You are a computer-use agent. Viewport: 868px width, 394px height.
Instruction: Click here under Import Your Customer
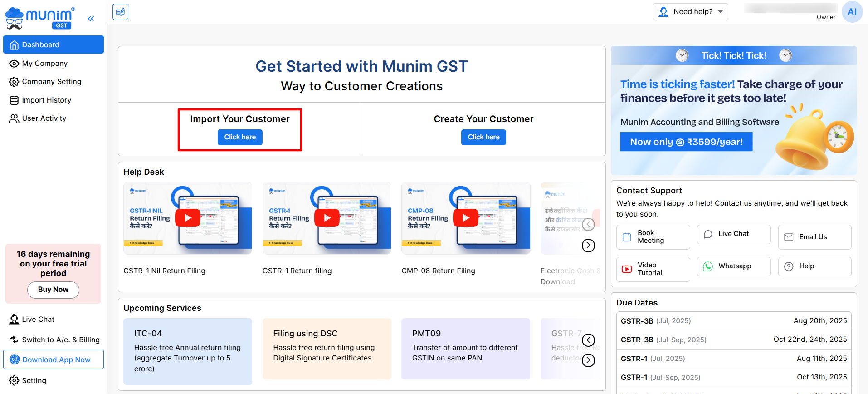coord(240,137)
